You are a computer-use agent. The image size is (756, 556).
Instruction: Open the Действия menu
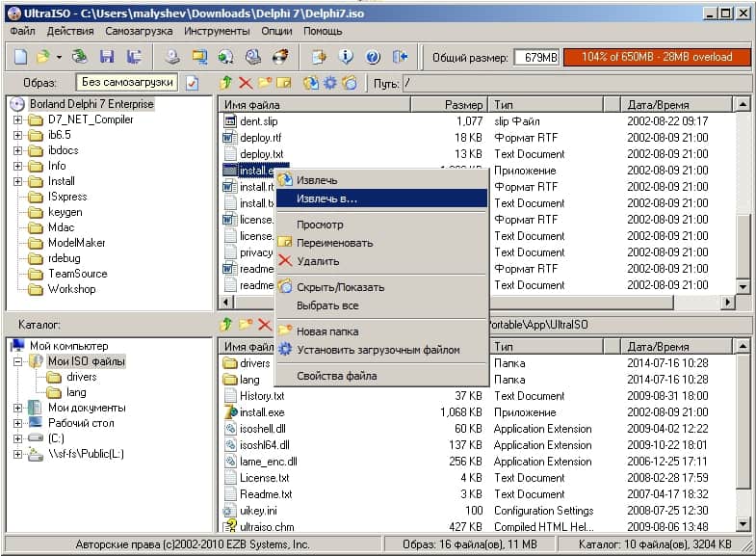(70, 31)
